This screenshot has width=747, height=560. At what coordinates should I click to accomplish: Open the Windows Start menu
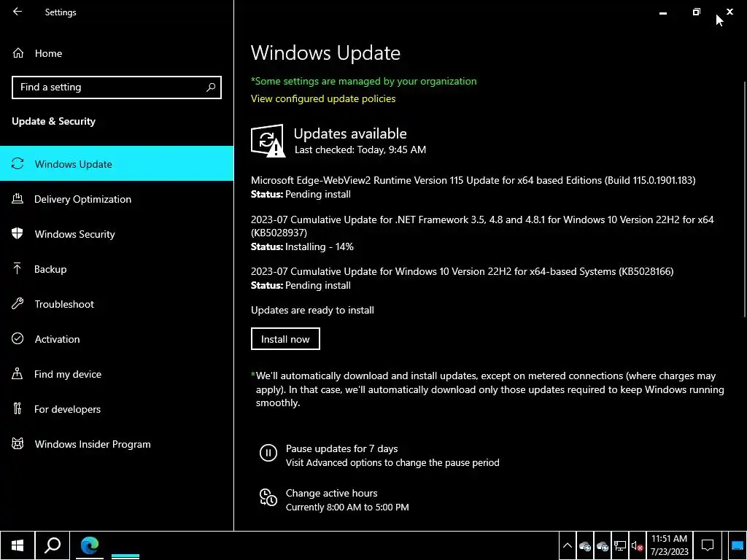click(x=18, y=545)
